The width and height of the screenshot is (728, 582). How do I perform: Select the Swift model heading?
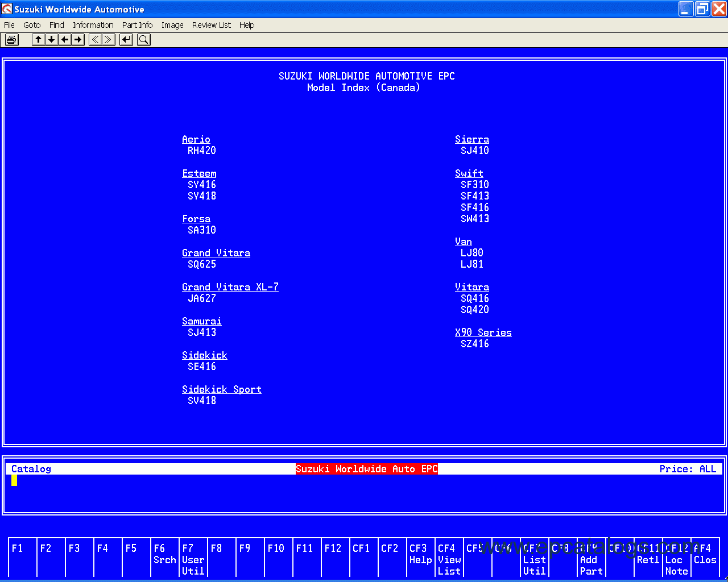click(x=469, y=173)
